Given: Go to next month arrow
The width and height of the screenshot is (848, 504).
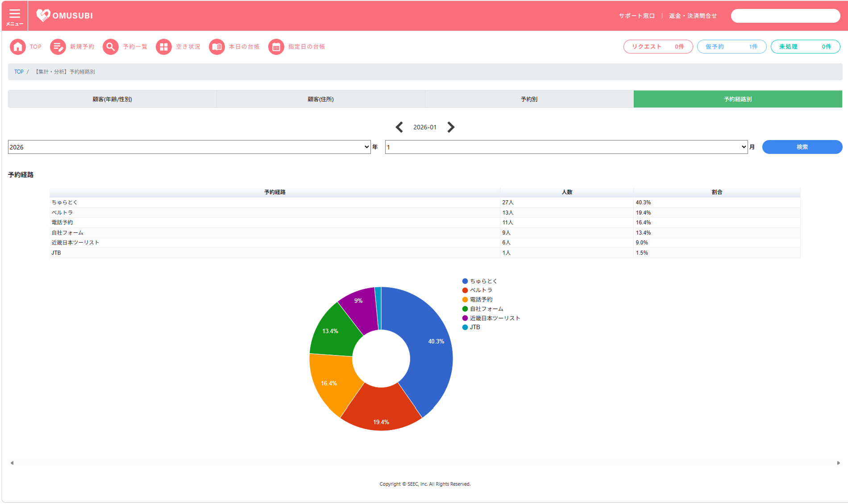Looking at the screenshot, I should 451,127.
